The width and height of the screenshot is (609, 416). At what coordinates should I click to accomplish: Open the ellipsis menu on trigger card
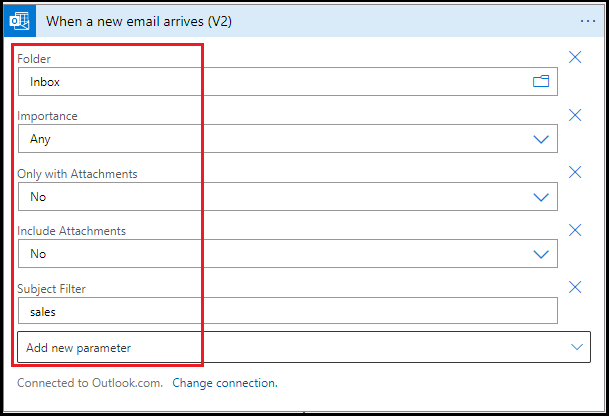587,21
